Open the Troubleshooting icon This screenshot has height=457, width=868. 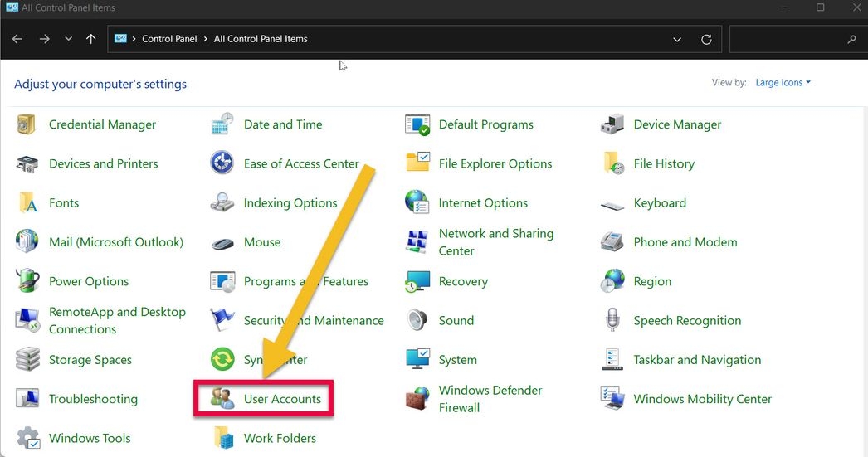point(27,399)
